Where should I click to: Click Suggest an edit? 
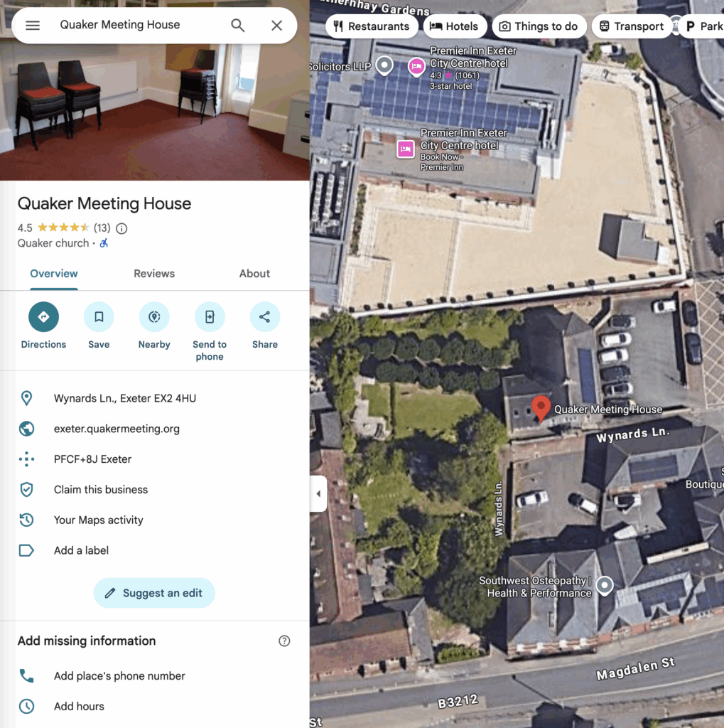point(154,592)
